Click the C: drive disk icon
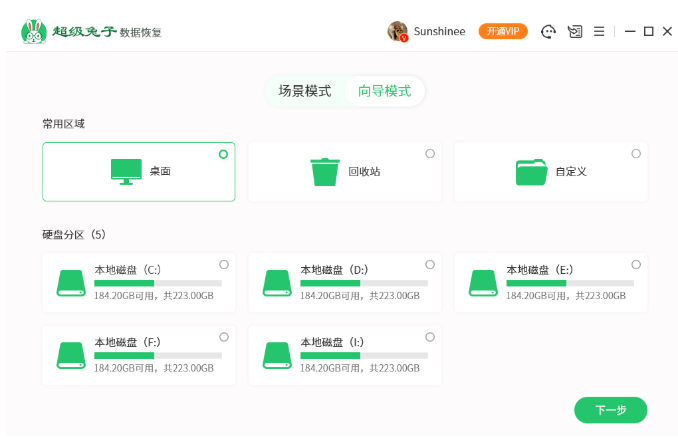The height and width of the screenshot is (442, 678). point(71,283)
